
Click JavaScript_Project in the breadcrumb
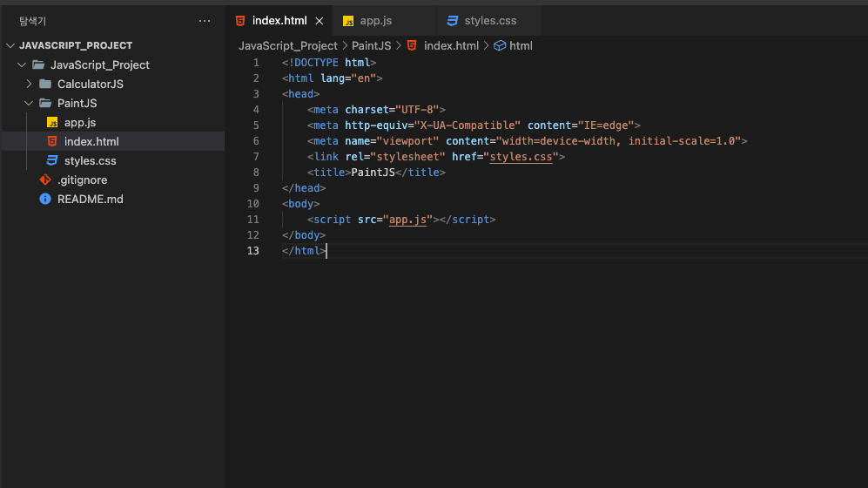point(288,46)
